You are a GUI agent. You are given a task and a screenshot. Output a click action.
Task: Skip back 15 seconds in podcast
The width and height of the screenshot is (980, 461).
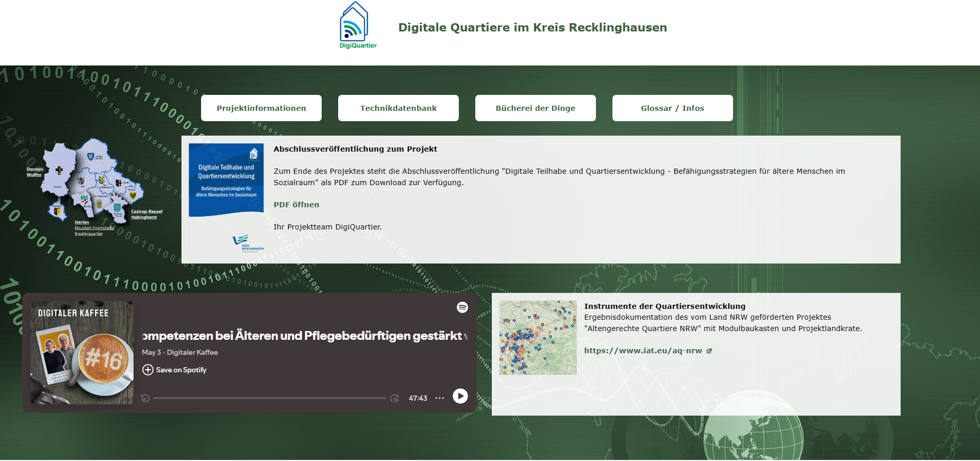[x=145, y=398]
